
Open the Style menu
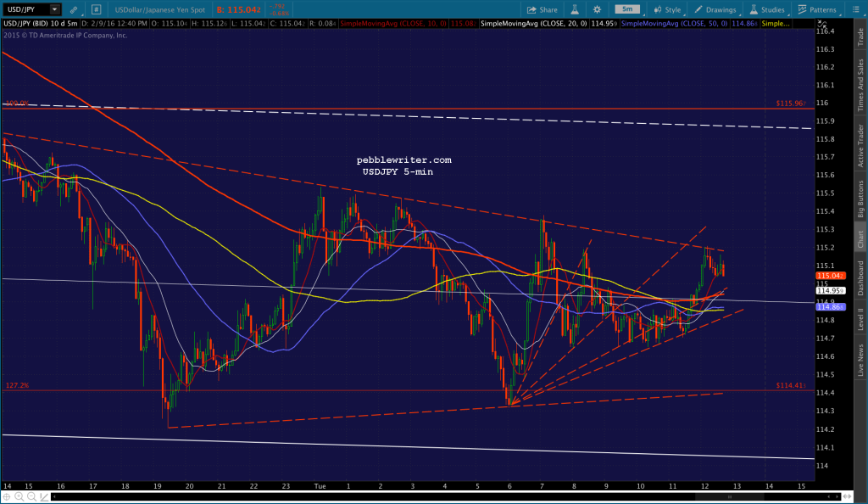[x=668, y=9]
